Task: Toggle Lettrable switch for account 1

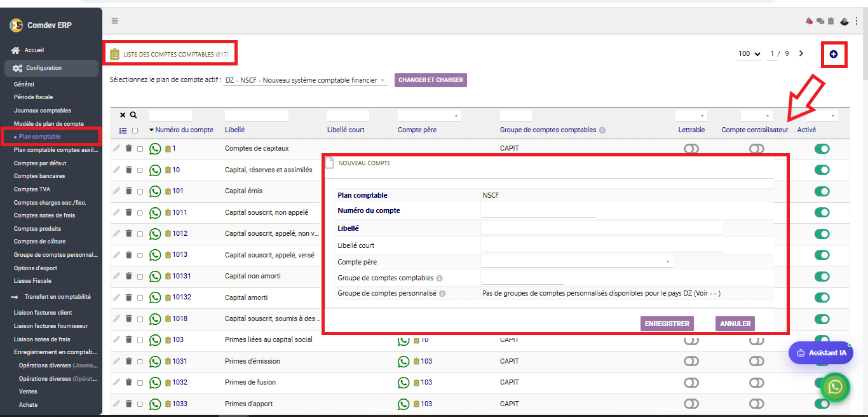Action: 691,148
